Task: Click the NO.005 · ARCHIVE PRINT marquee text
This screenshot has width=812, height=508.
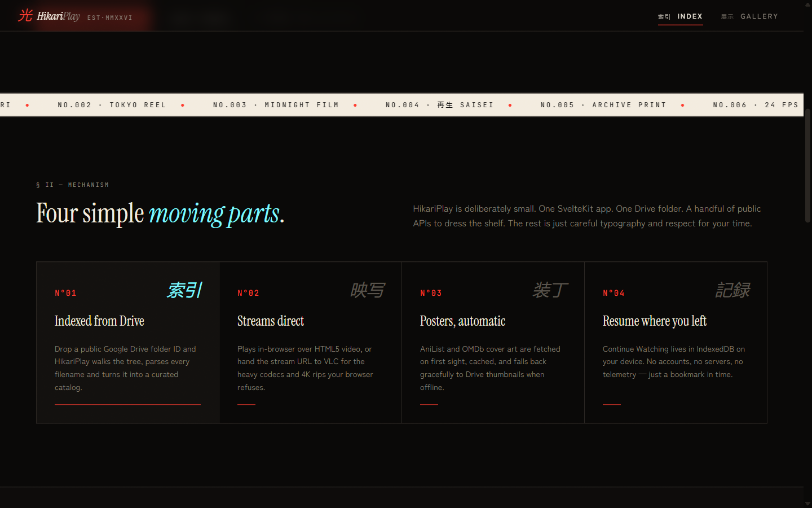Action: point(603,105)
